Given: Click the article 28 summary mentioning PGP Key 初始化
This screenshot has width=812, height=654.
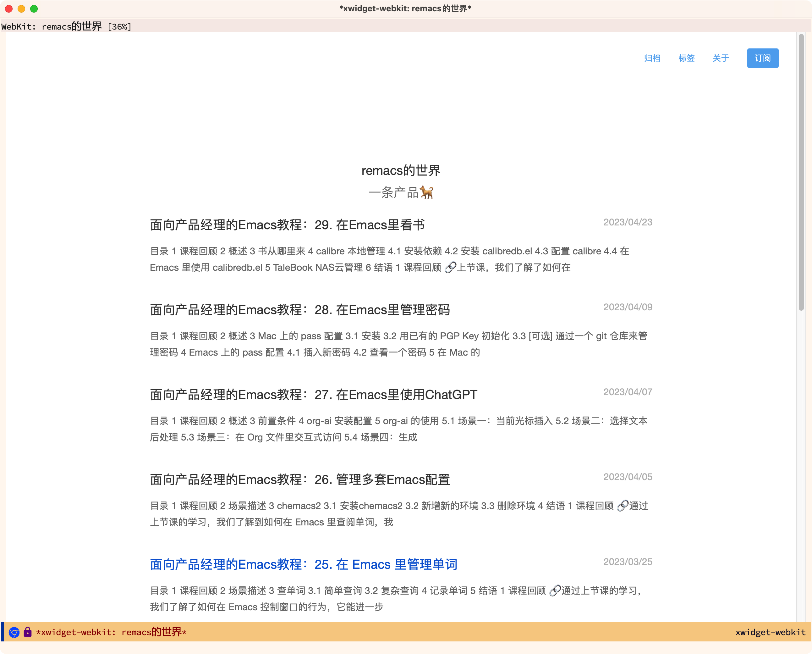Looking at the screenshot, I should coord(398,344).
